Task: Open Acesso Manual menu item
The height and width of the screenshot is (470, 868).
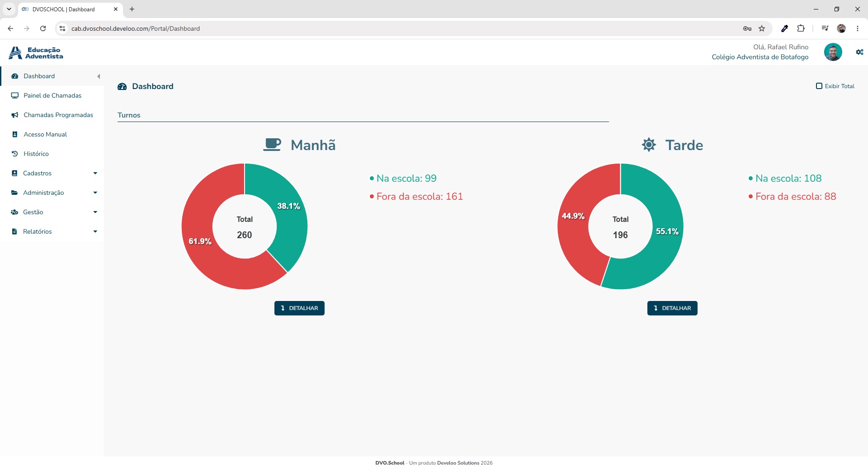Action: pyautogui.click(x=52, y=134)
